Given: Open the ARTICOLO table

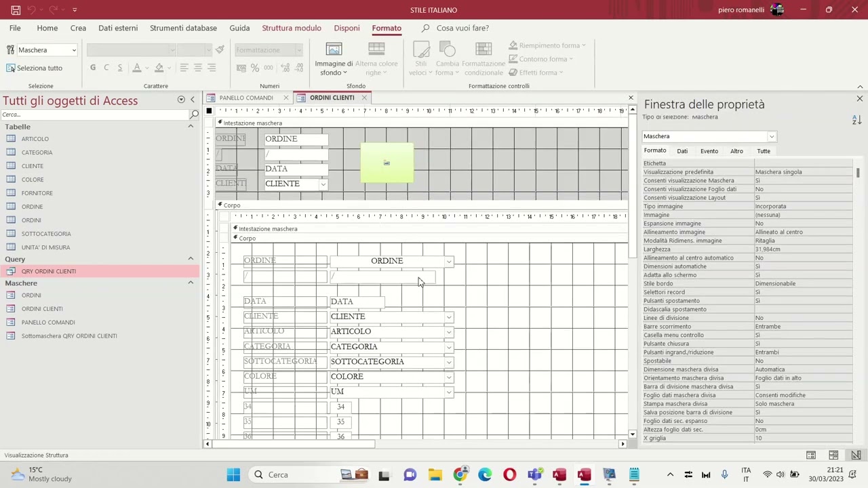Looking at the screenshot, I should [35, 139].
